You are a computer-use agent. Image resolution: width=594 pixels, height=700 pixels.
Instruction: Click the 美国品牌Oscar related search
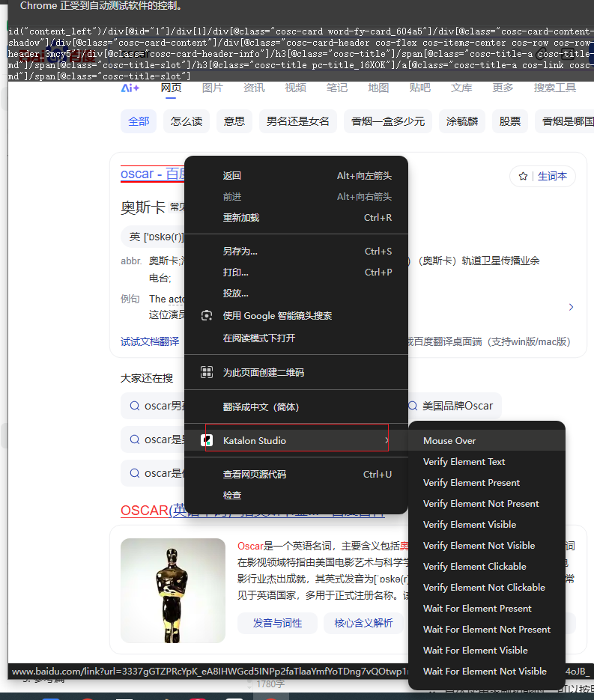pyautogui.click(x=454, y=406)
